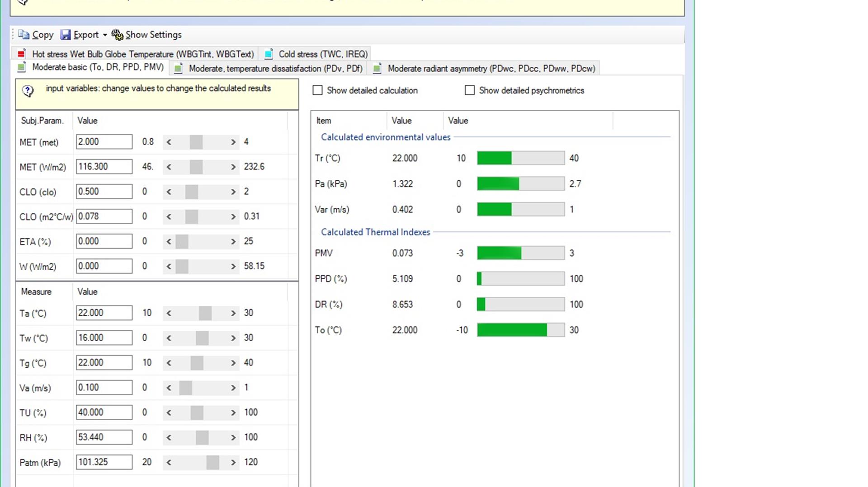Click the MET (W/m2) value field
Image resolution: width=868 pixels, height=487 pixels.
(104, 167)
